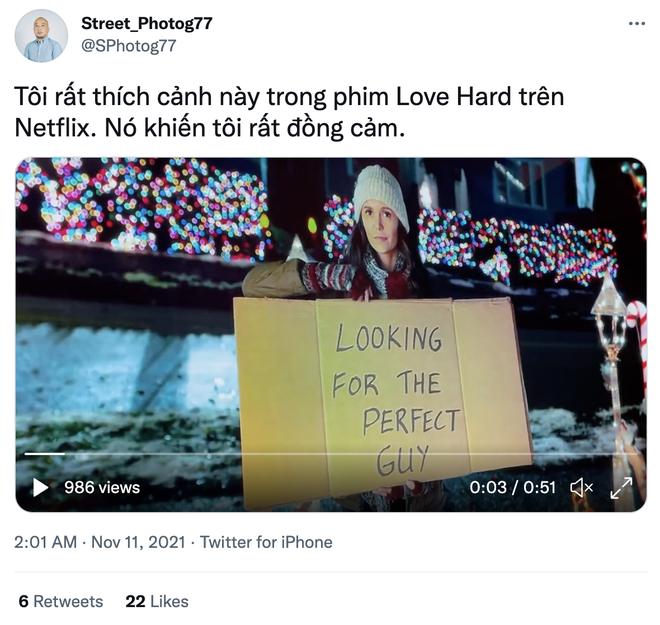The height and width of the screenshot is (625, 660).
Task: Click the Nov 11, 2021 date
Action: [138, 542]
